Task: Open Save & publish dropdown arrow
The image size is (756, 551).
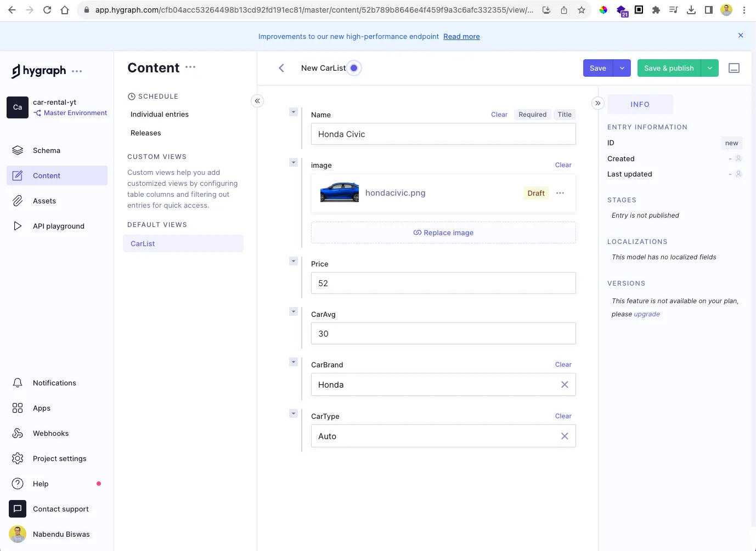Action: click(710, 68)
